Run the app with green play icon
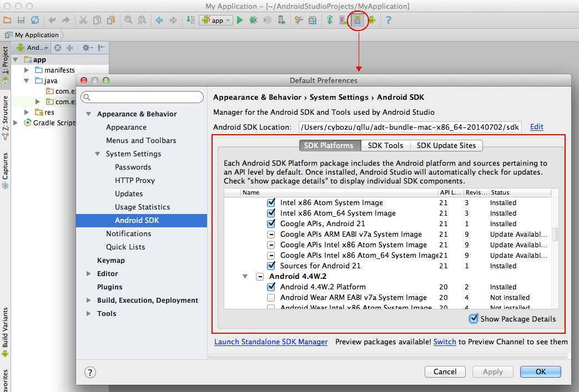 click(x=240, y=21)
